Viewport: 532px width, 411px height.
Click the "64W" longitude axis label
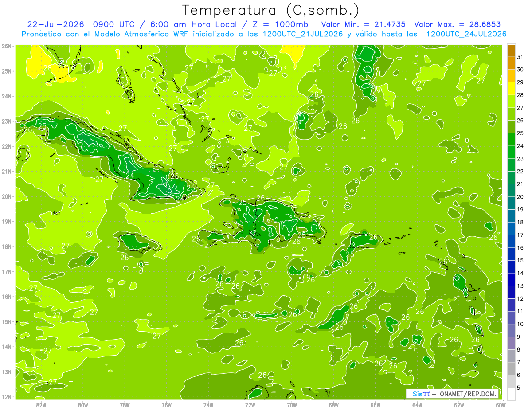point(417,405)
